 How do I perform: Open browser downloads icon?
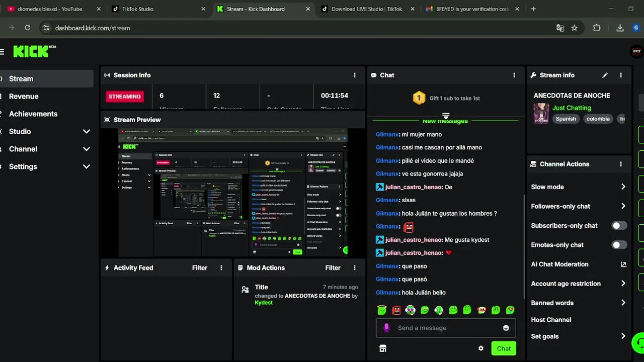tap(620, 28)
